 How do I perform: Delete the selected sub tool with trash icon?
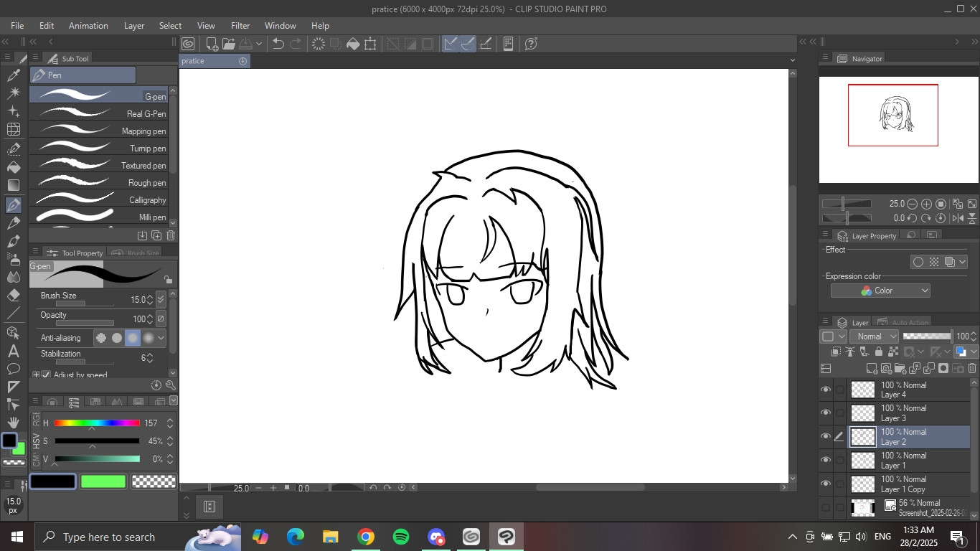[171, 235]
